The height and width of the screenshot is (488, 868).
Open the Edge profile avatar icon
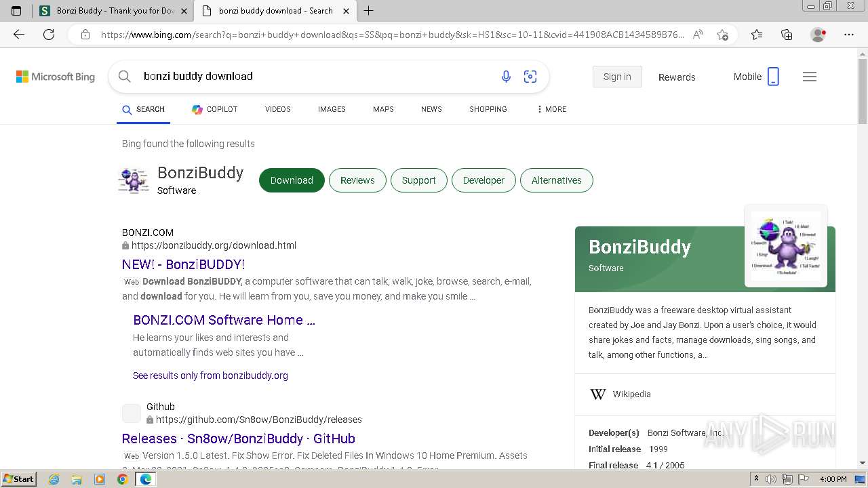(818, 35)
